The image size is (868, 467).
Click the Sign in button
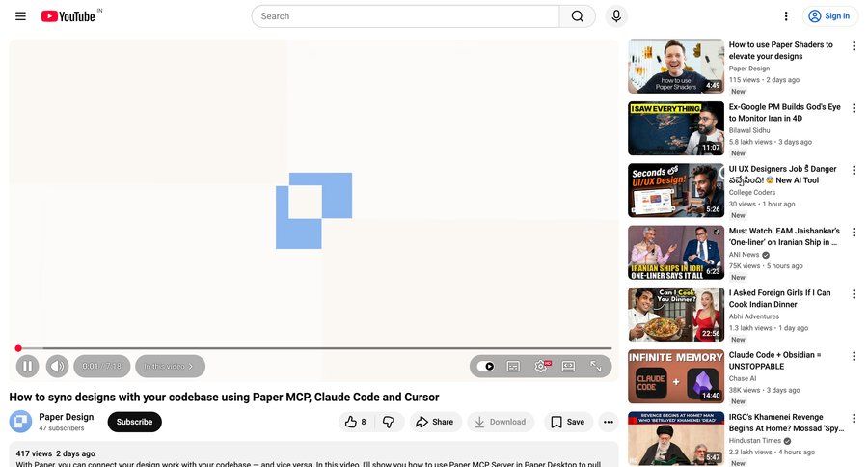pos(829,16)
